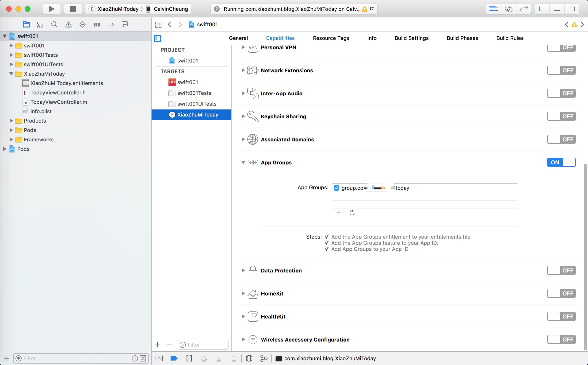Click the pause program execution icon

(189, 358)
